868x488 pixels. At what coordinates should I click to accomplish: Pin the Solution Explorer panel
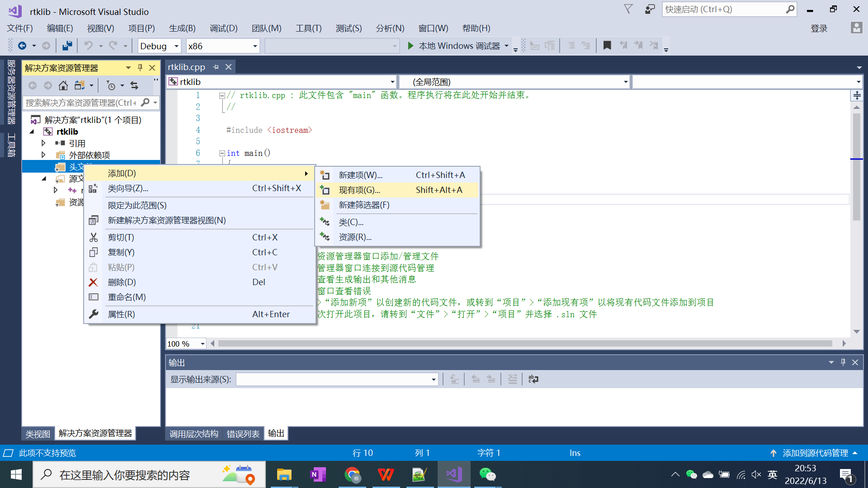click(140, 68)
